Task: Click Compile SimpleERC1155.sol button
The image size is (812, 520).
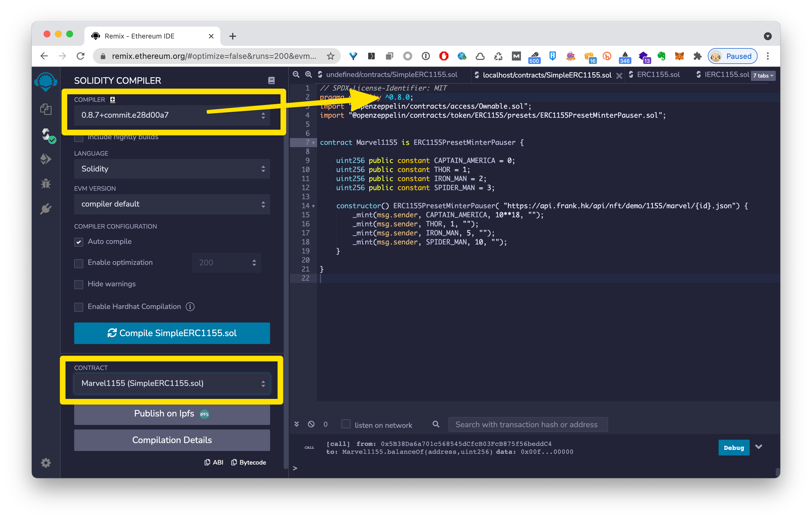Action: pyautogui.click(x=172, y=333)
